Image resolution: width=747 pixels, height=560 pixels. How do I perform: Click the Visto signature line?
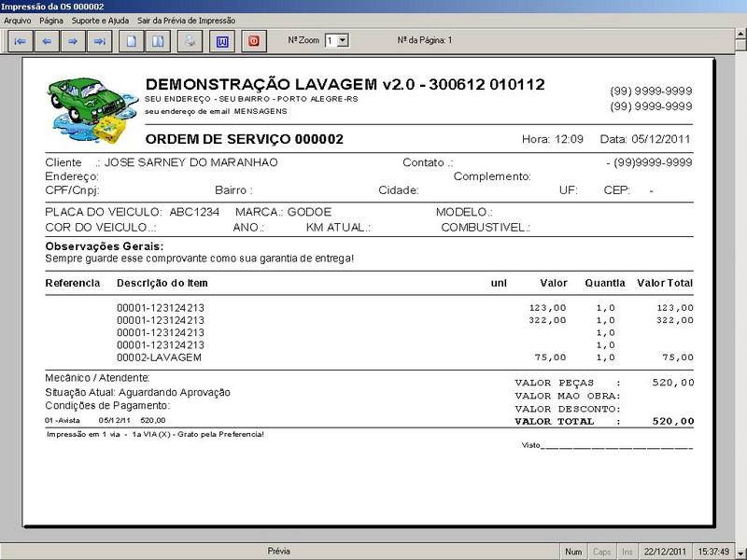click(608, 446)
